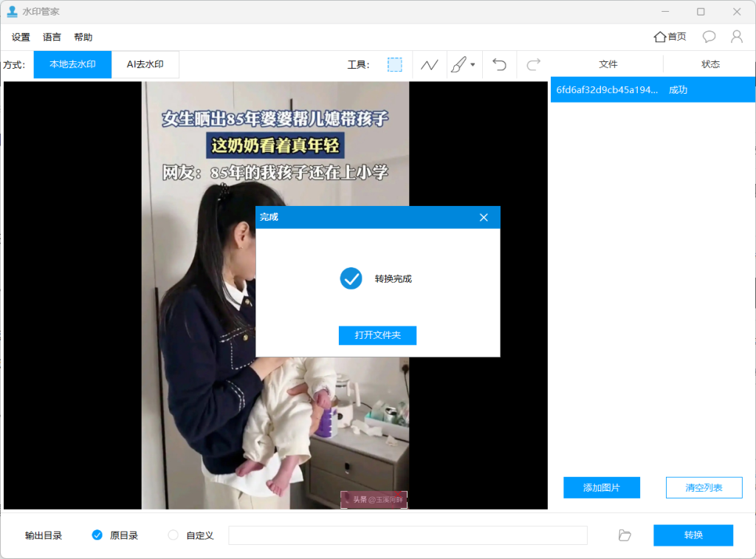Open the user account icon

point(736,37)
